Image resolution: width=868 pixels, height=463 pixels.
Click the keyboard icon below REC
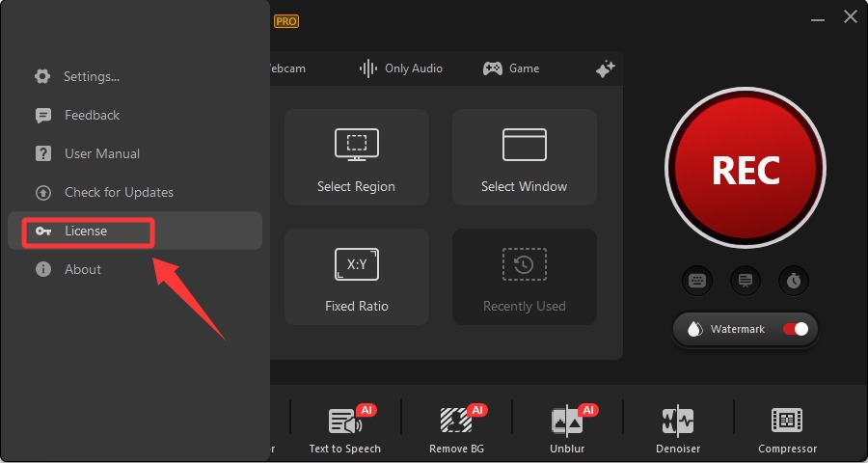coord(697,281)
